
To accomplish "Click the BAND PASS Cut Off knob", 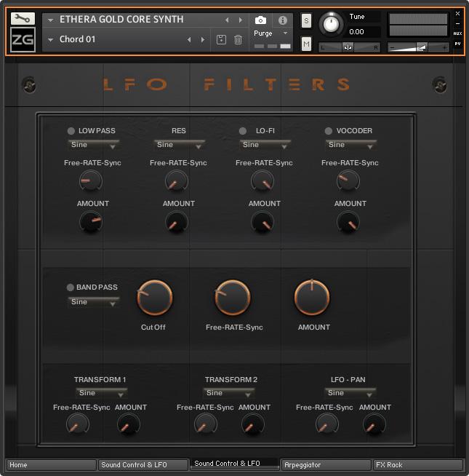I will [155, 298].
